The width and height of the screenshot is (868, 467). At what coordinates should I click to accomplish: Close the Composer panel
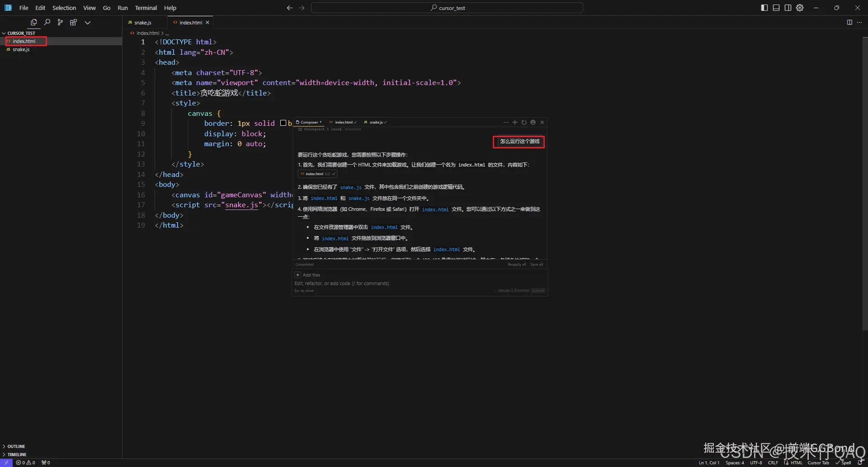542,122
